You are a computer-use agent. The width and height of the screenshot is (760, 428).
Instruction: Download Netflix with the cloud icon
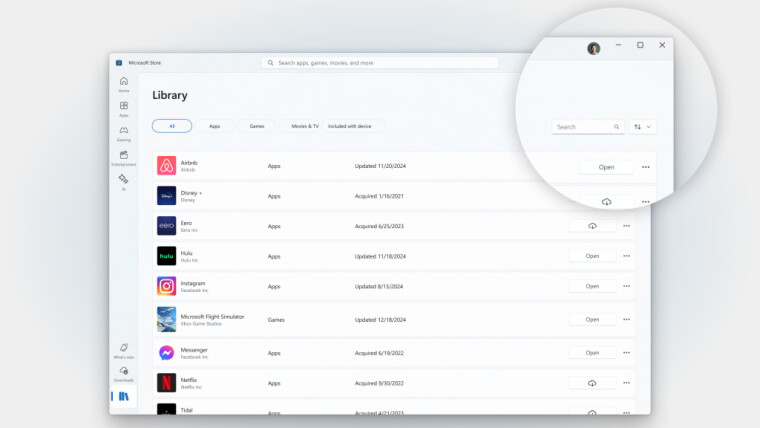coord(592,383)
